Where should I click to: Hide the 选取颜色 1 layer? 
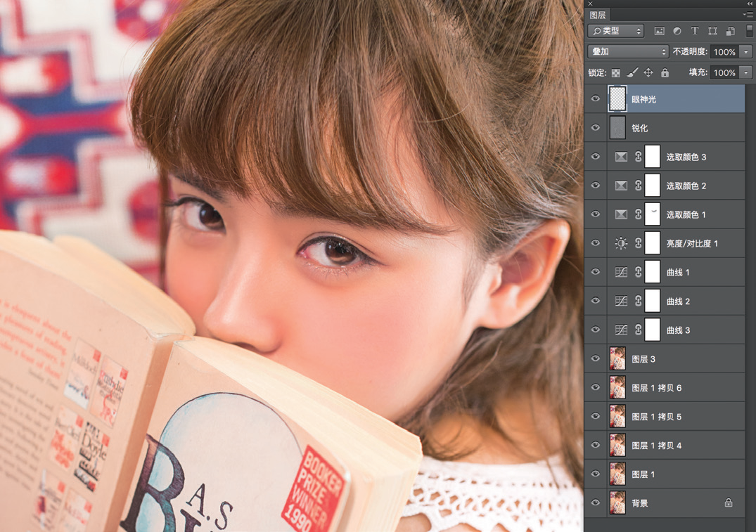click(596, 214)
